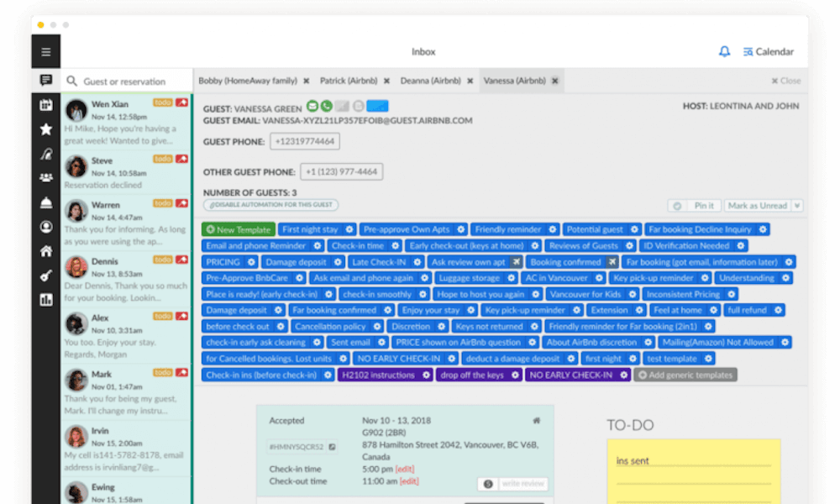Close the Patrick (Airbnb) tab
Image resolution: width=840 pixels, height=504 pixels.
tap(386, 81)
